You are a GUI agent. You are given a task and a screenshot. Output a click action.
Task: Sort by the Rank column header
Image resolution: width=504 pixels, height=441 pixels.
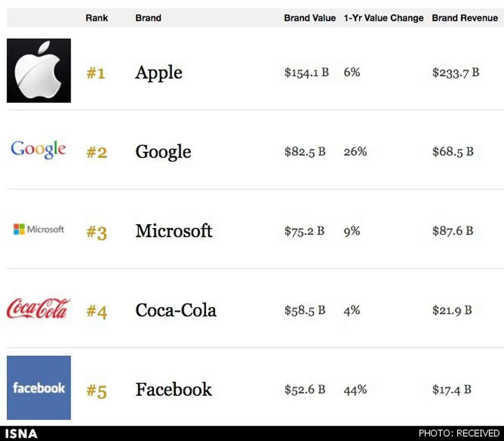click(x=97, y=18)
